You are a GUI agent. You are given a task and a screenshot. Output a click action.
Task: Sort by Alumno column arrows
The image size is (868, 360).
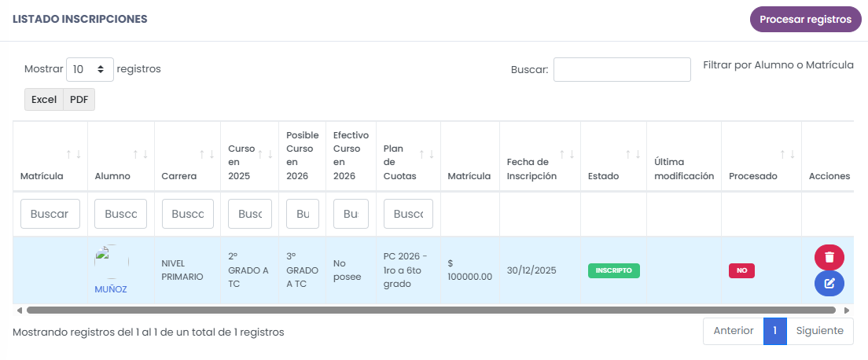click(141, 155)
